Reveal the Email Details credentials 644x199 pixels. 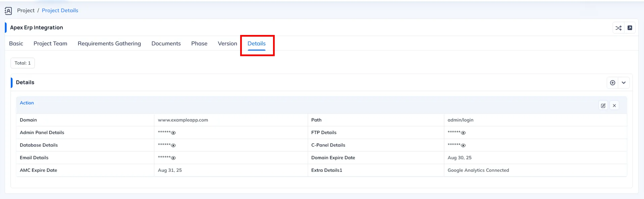173,158
